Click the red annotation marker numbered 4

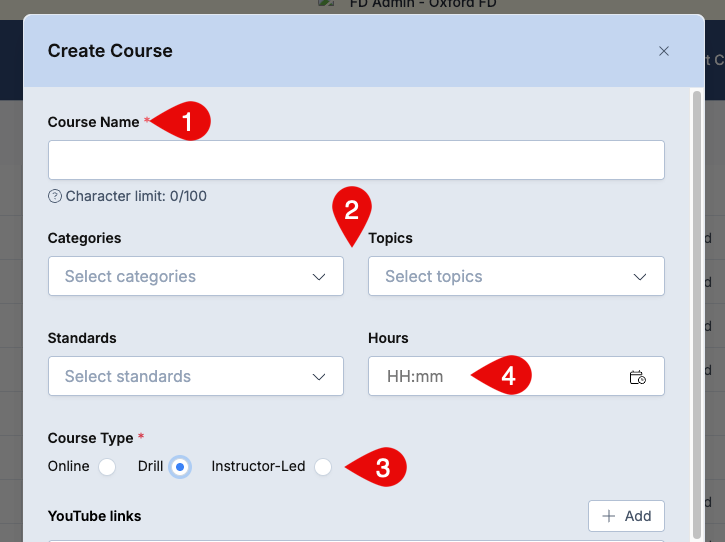tap(502, 375)
